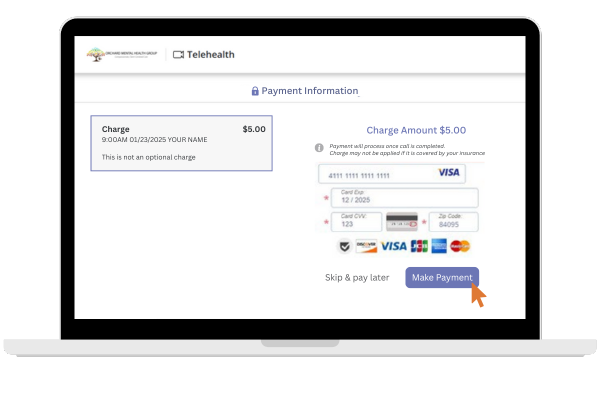The image size is (600, 400).
Task: Click the American Express card logo
Action: (439, 246)
